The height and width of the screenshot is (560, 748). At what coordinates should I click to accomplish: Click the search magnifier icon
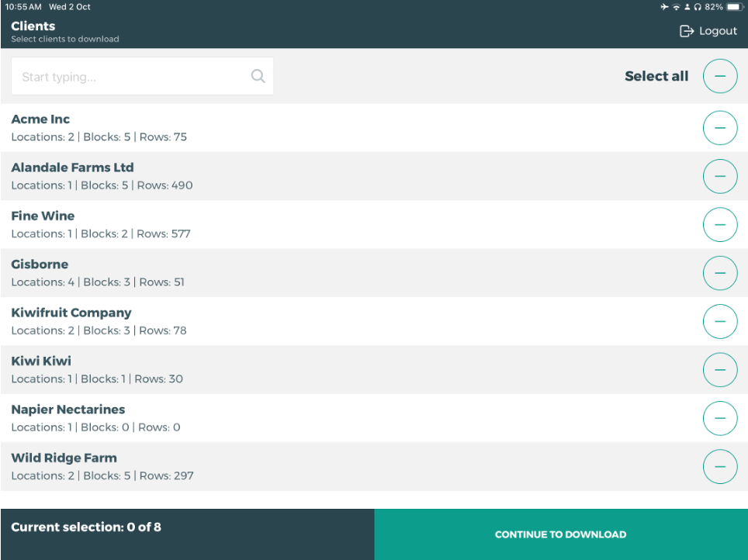258,76
